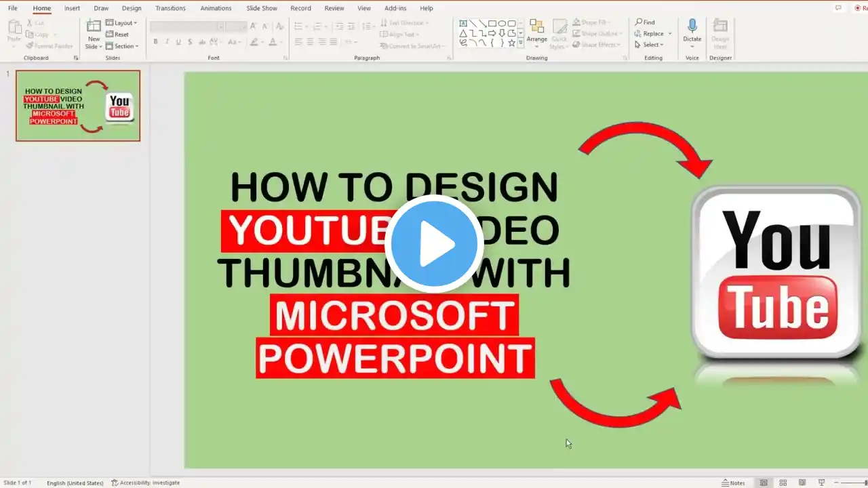Select the triangle shape in gallery
868x488 pixels.
pyautogui.click(x=463, y=33)
